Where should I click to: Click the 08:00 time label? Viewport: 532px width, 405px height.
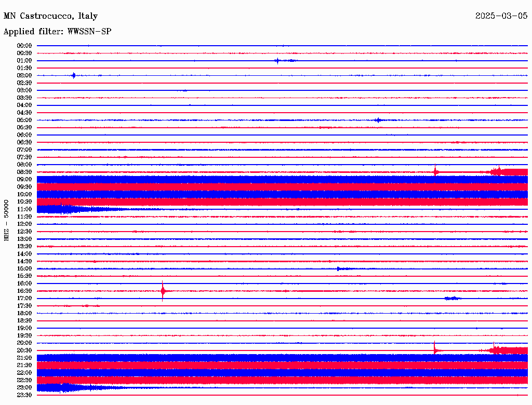pyautogui.click(x=24, y=165)
